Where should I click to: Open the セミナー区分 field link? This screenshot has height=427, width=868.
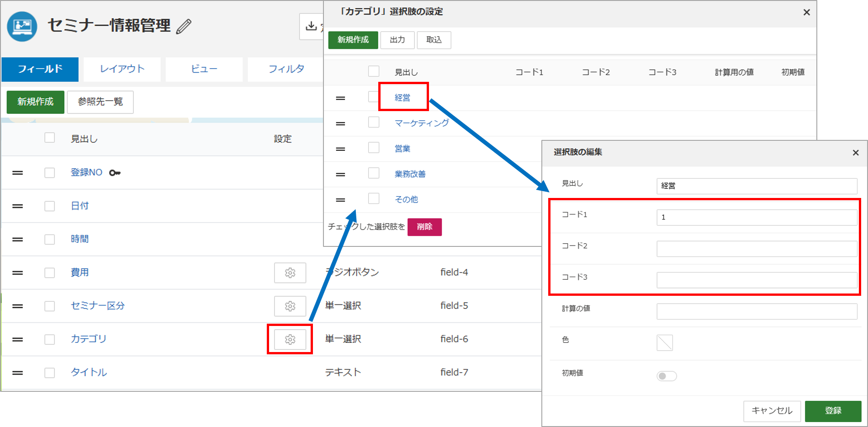98,306
